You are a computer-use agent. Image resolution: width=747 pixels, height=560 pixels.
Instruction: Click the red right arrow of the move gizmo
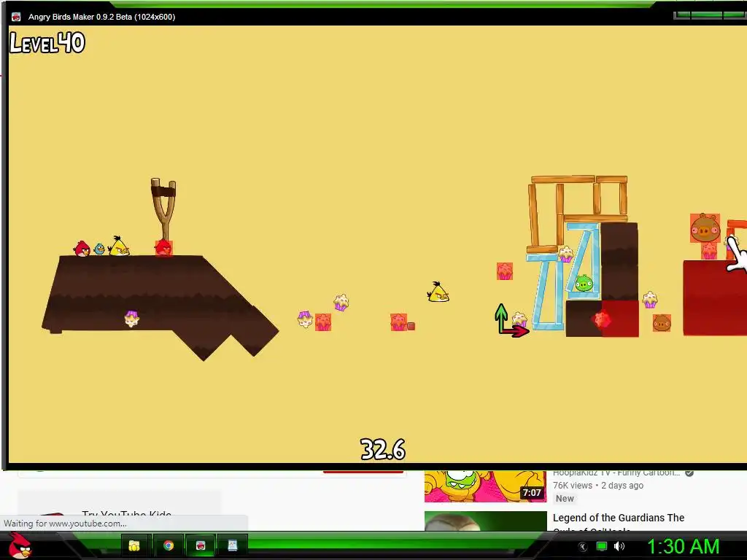516,330
